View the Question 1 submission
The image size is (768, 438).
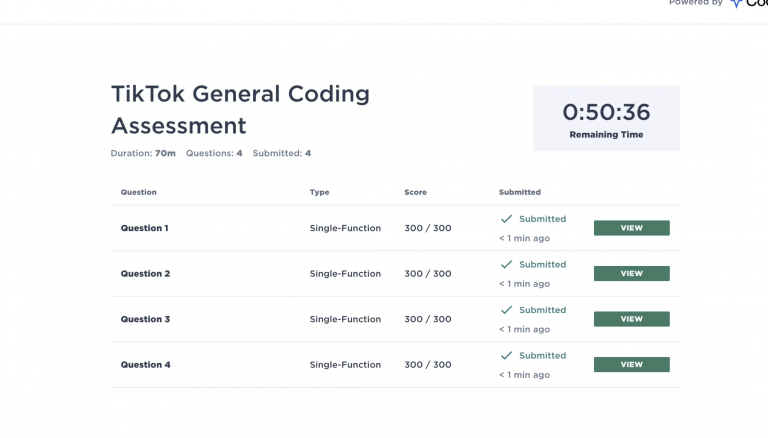click(631, 228)
